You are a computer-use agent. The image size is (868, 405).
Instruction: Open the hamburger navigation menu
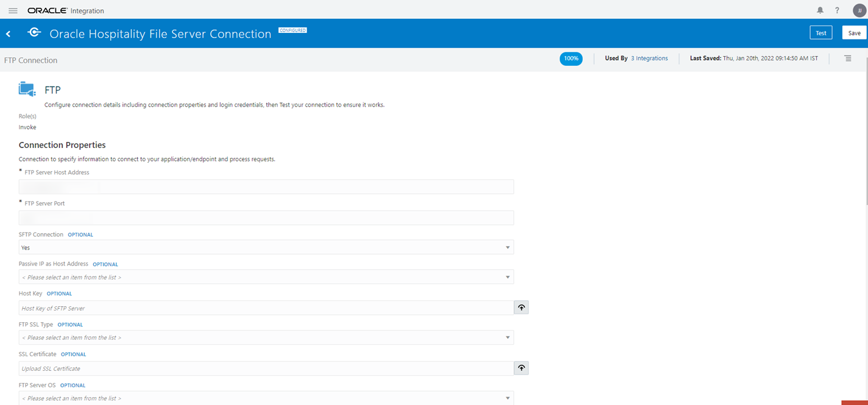tap(13, 11)
